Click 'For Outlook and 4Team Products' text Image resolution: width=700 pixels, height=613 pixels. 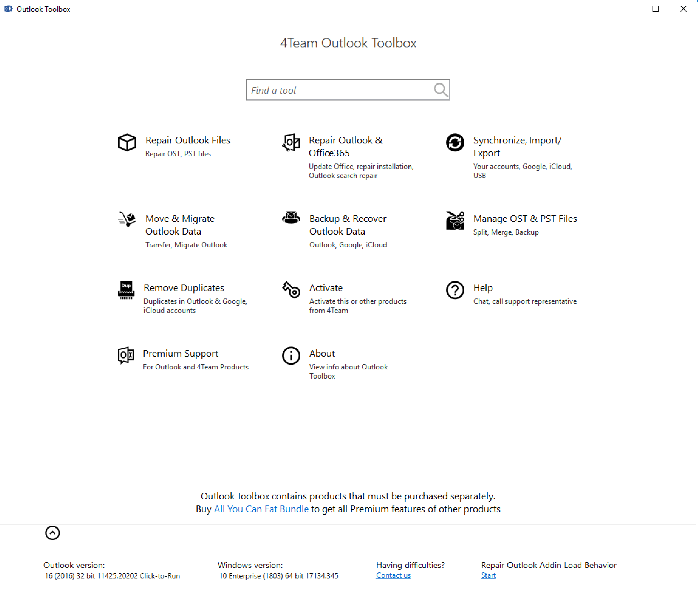[x=196, y=367]
